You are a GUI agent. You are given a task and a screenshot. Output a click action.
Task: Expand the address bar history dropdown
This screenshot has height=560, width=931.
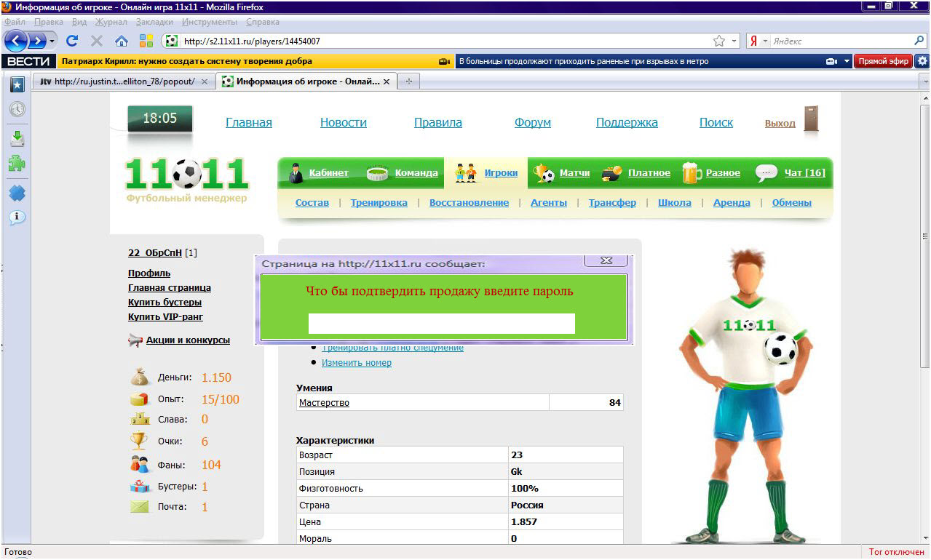[x=734, y=41]
